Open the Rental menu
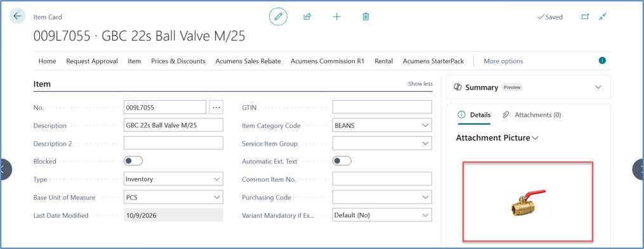644x249 pixels. tap(384, 61)
